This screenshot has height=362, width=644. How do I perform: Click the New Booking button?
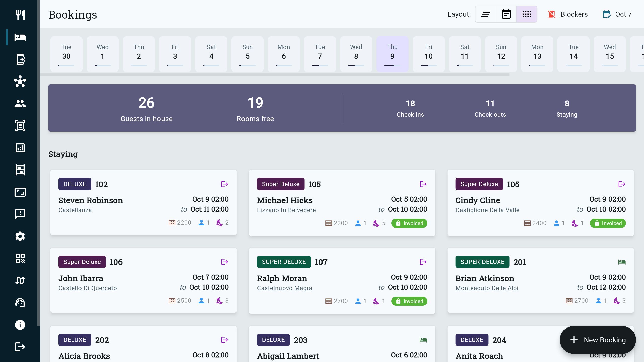(x=598, y=340)
